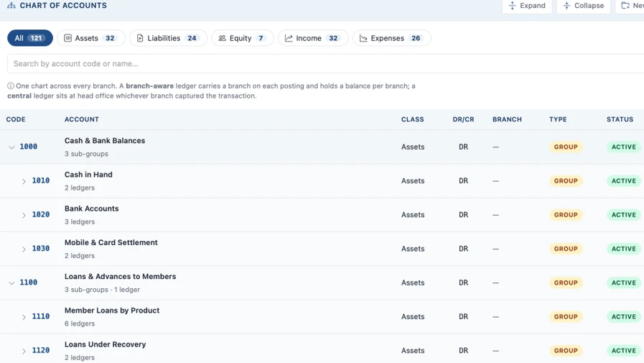The height and width of the screenshot is (363, 644).
Task: Click the Expand button's arrows icon
Action: 512,5
